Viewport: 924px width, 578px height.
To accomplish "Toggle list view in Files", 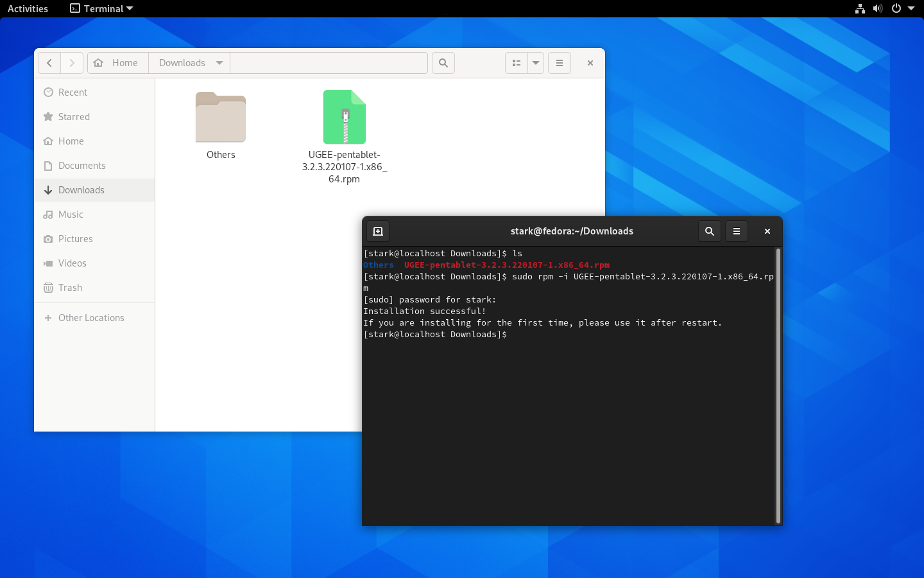I will click(517, 63).
